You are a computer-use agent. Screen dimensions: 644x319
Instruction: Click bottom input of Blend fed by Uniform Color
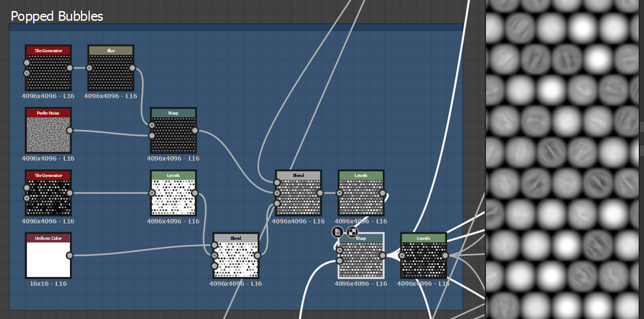[x=214, y=266]
